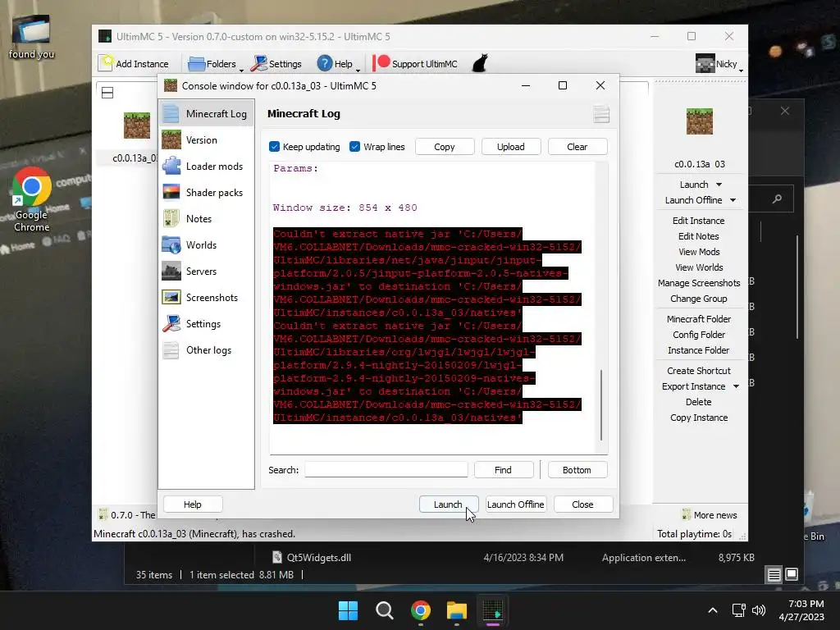Click the UltimMC taskbar icon
840x630 pixels.
pos(493,610)
